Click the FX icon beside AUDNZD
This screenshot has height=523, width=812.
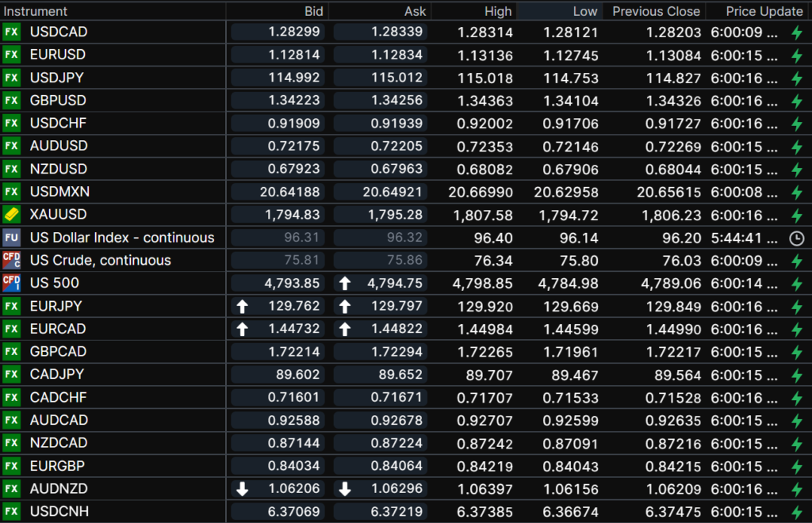point(11,489)
